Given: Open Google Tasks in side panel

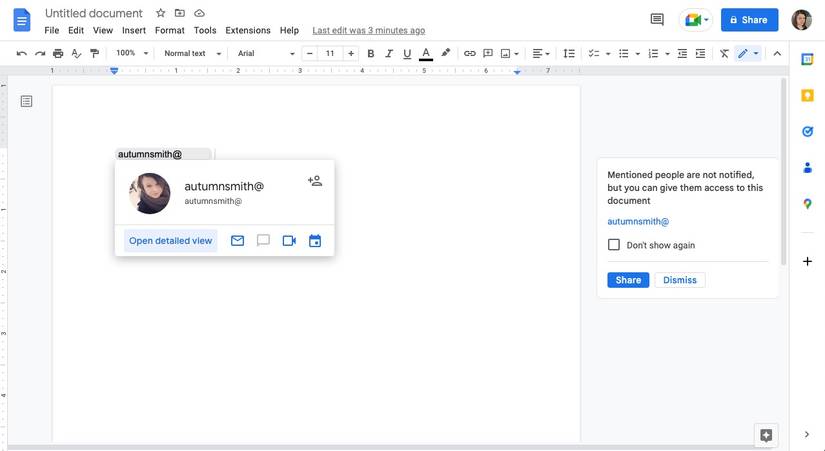Looking at the screenshot, I should [807, 132].
